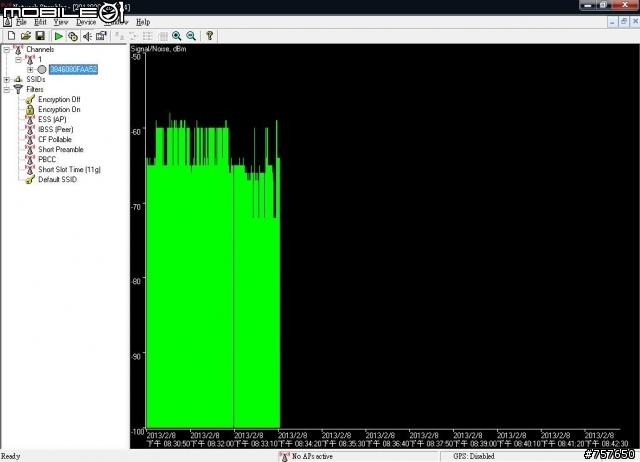Select the small icons view button
The height and width of the screenshot is (462, 640).
[133, 36]
